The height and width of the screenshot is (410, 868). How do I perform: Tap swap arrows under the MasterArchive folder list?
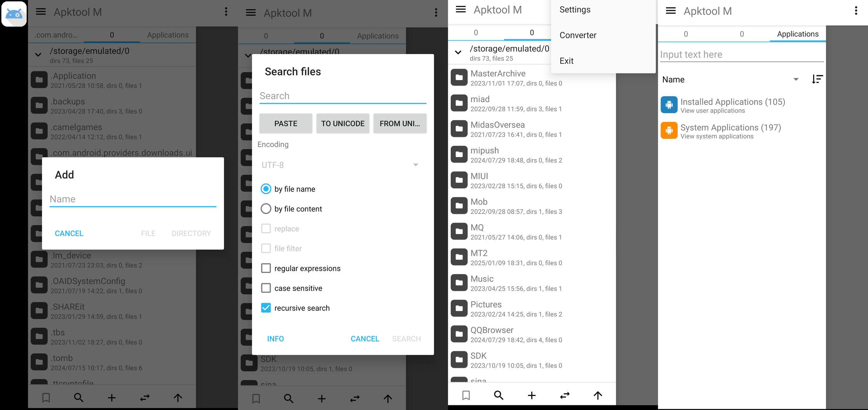[x=565, y=395]
